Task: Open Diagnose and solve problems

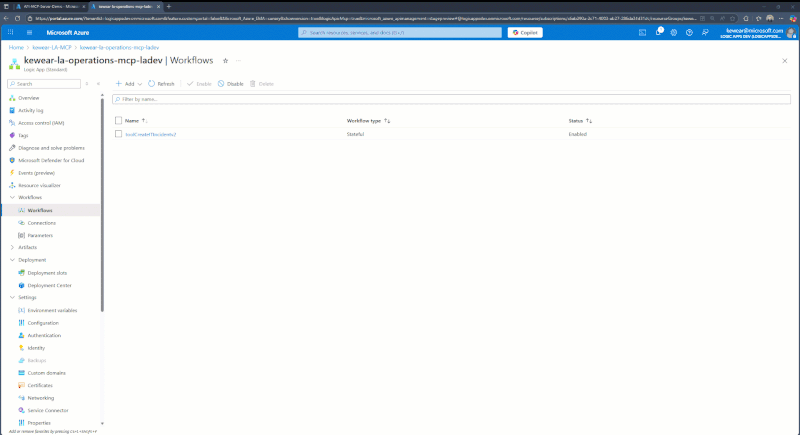Action: [x=51, y=148]
